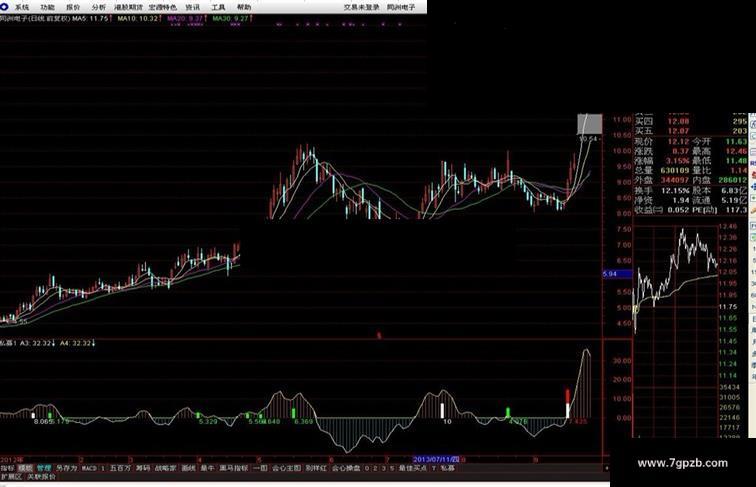The height and width of the screenshot is (487, 756).
Task: Click the app logo icon in the menu bar
Action: click(4, 6)
